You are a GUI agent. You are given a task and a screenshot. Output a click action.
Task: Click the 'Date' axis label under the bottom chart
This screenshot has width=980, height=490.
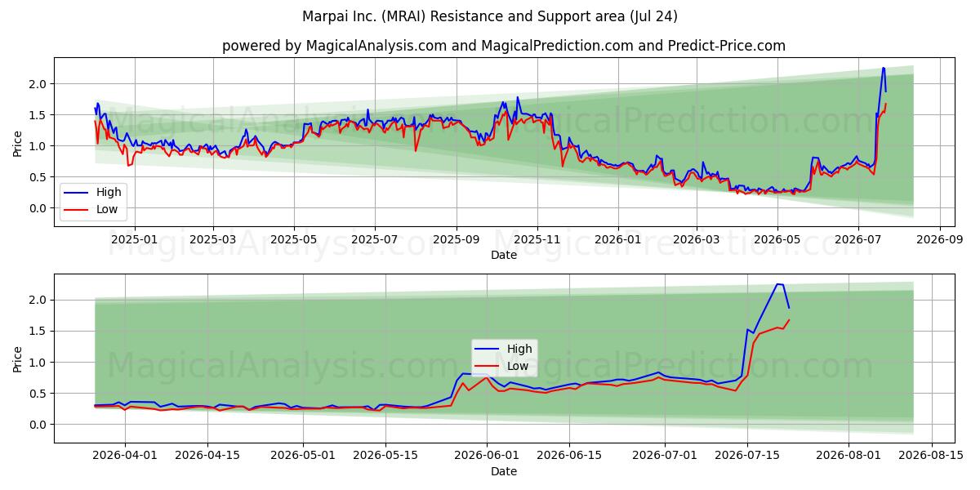tap(504, 471)
